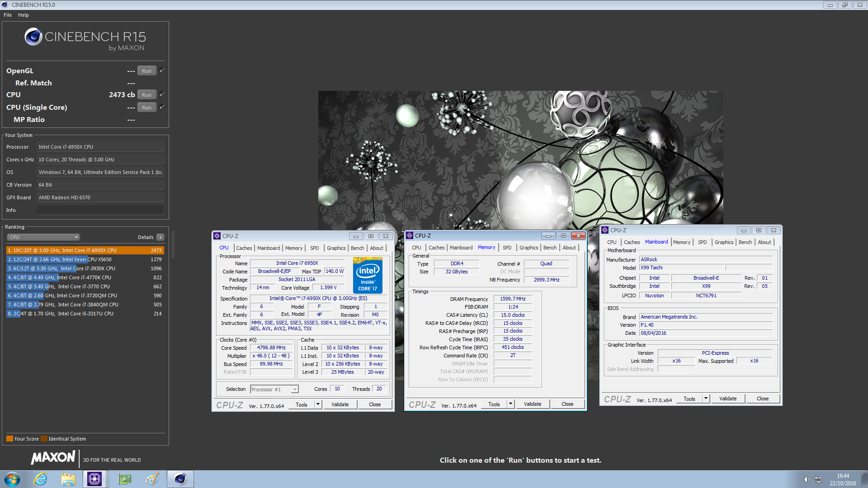Select ranking row Intel Core i7-3720QM
This screenshot has width=868, height=488.
point(85,296)
